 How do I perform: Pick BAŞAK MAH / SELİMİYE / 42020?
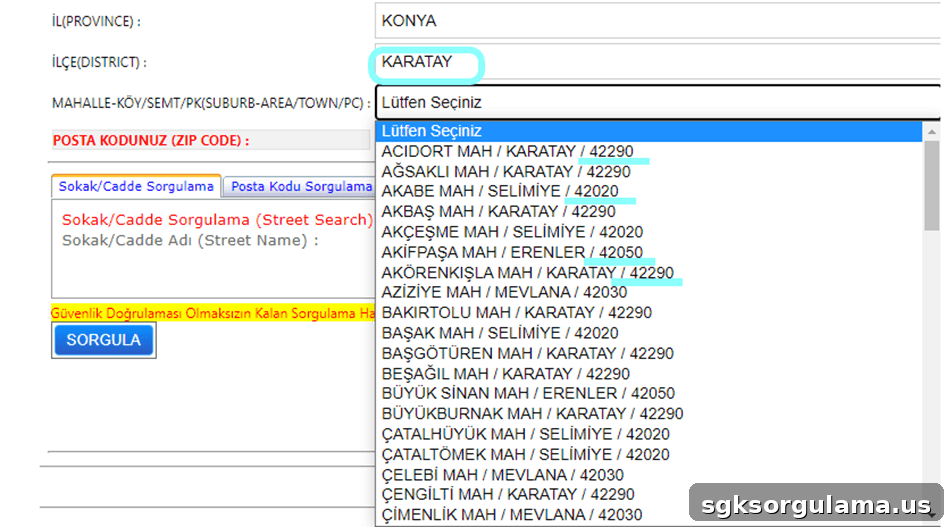coord(649,333)
